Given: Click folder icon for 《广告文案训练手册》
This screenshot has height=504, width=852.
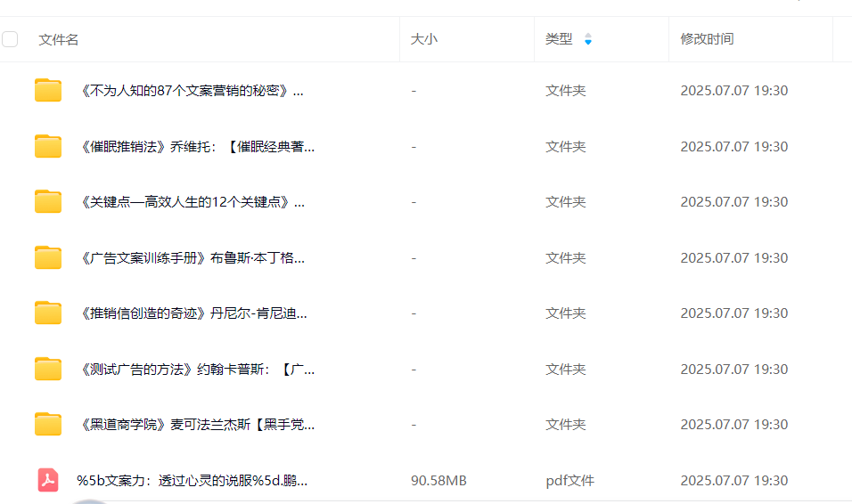Looking at the screenshot, I should (48, 258).
